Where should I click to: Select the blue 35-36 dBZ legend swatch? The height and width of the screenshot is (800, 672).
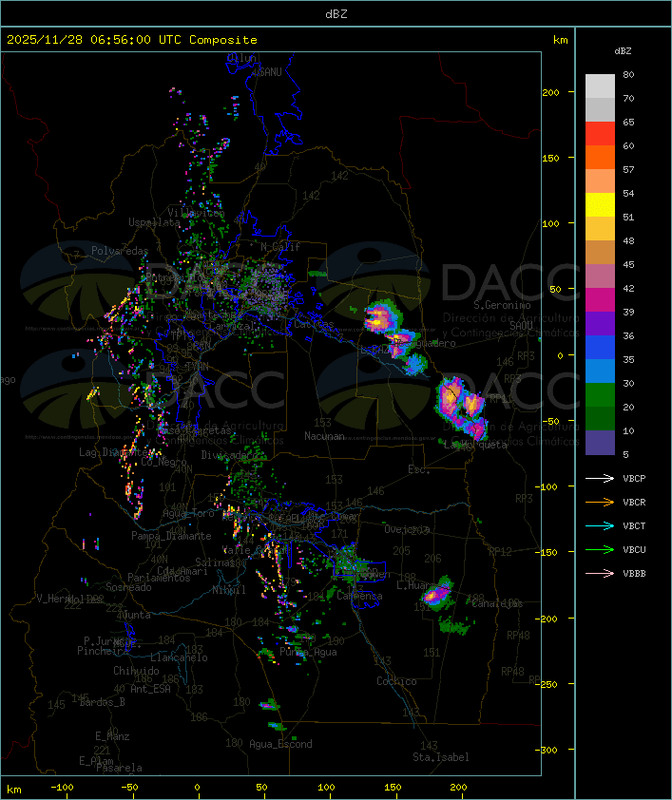(x=600, y=348)
